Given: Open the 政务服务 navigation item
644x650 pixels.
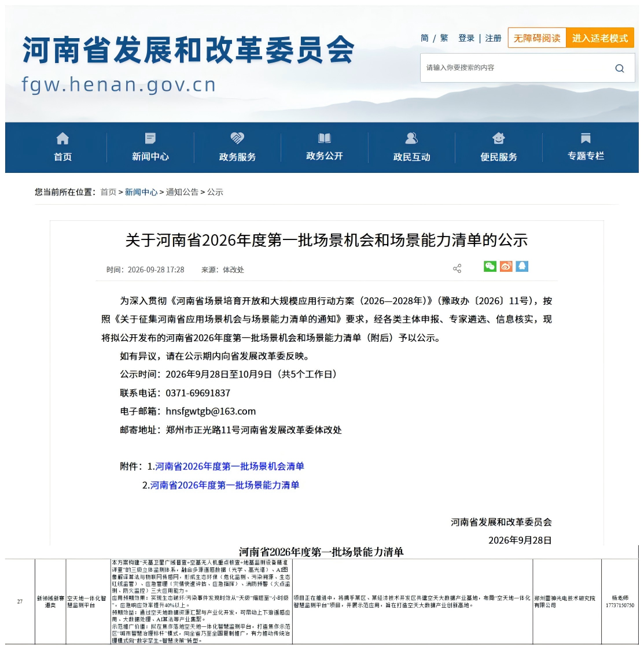Looking at the screenshot, I should (237, 157).
